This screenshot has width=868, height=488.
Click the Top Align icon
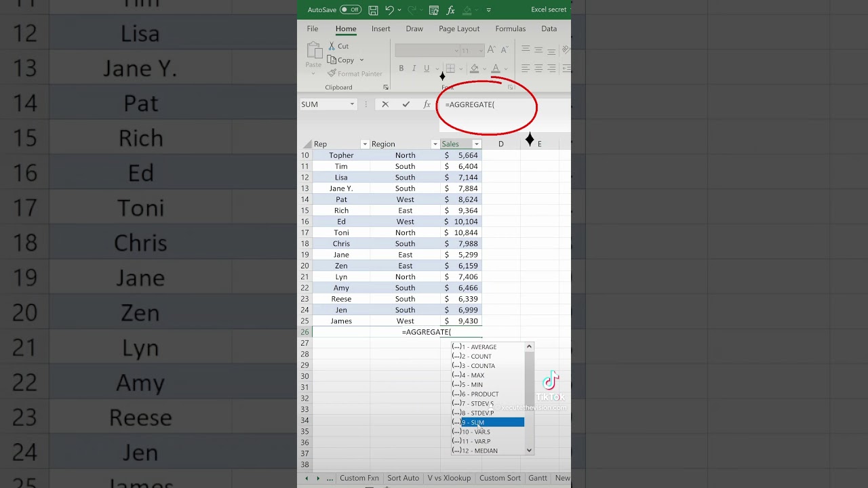pos(526,49)
